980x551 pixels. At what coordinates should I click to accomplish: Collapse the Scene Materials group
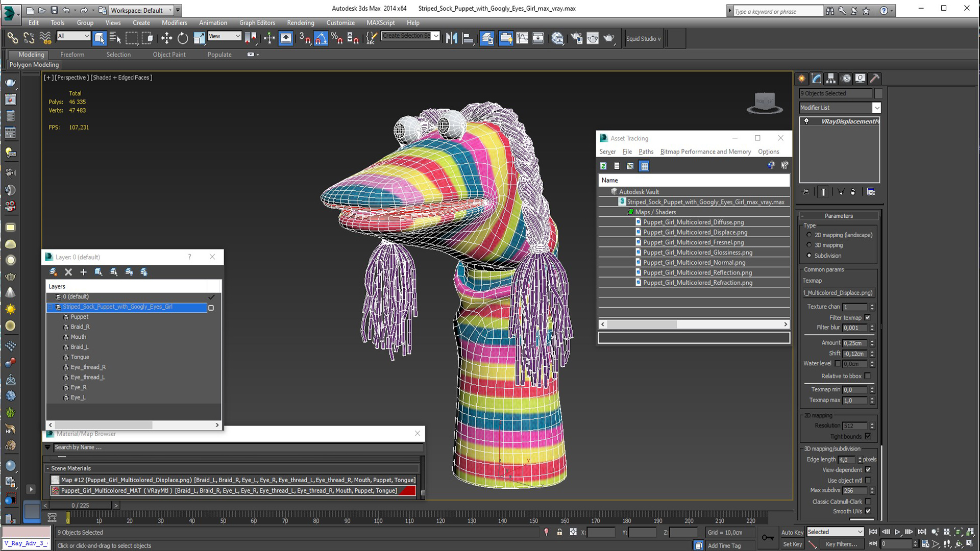(x=48, y=468)
